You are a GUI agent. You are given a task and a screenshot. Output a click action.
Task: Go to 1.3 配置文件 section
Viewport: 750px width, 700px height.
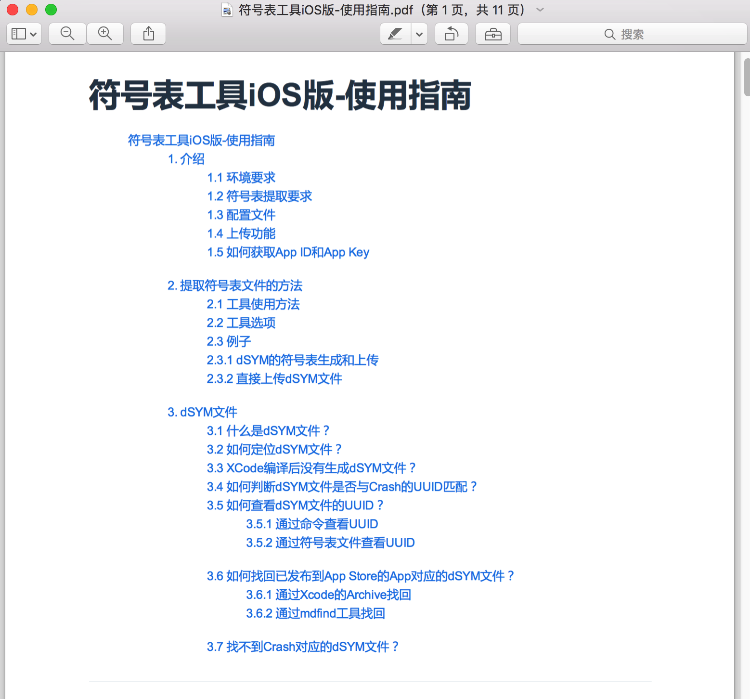pos(241,215)
